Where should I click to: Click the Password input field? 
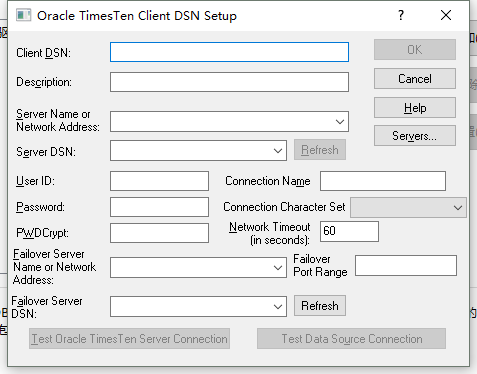click(x=159, y=207)
